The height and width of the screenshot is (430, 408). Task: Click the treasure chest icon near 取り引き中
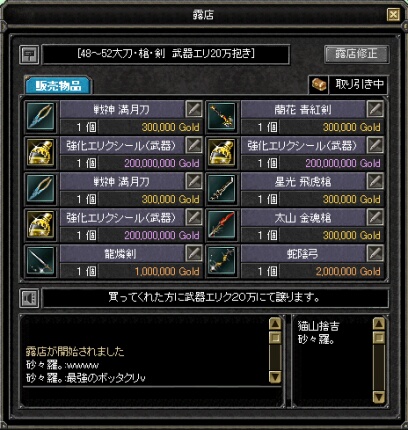click(x=318, y=85)
